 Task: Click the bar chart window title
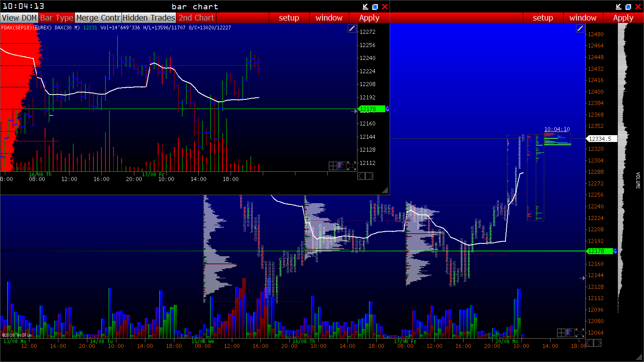pos(195,6)
